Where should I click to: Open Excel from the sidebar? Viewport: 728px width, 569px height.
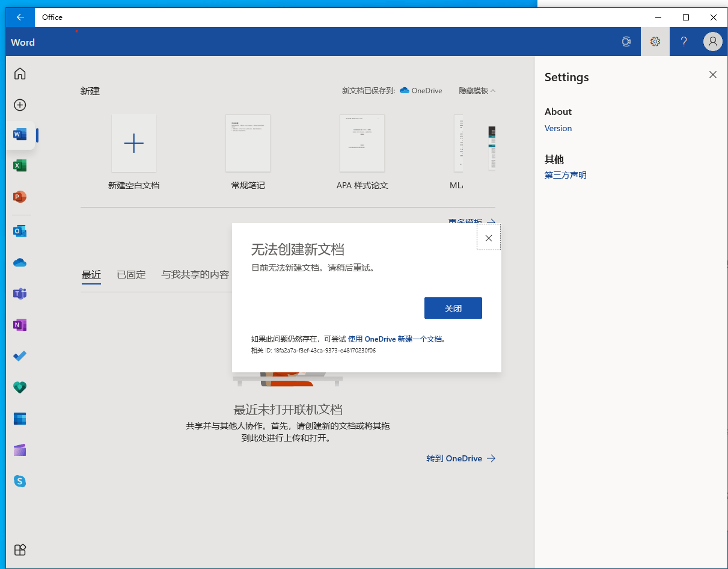[20, 166]
